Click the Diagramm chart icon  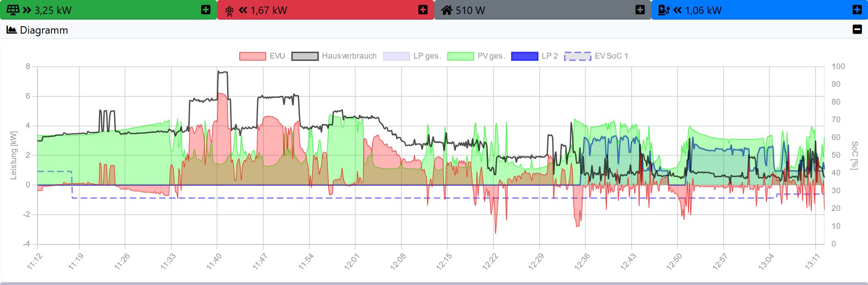(12, 30)
